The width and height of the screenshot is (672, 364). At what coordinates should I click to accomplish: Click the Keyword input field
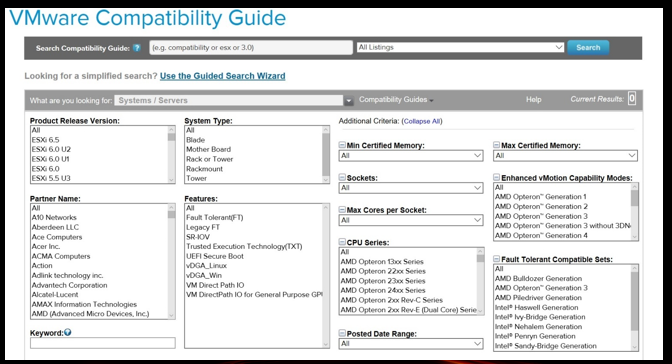click(102, 343)
